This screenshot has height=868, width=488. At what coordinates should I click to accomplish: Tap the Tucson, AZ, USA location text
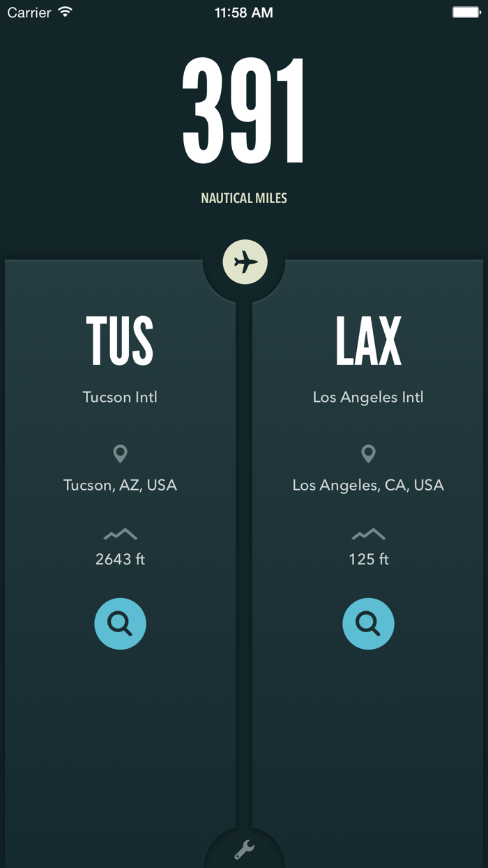coord(120,485)
